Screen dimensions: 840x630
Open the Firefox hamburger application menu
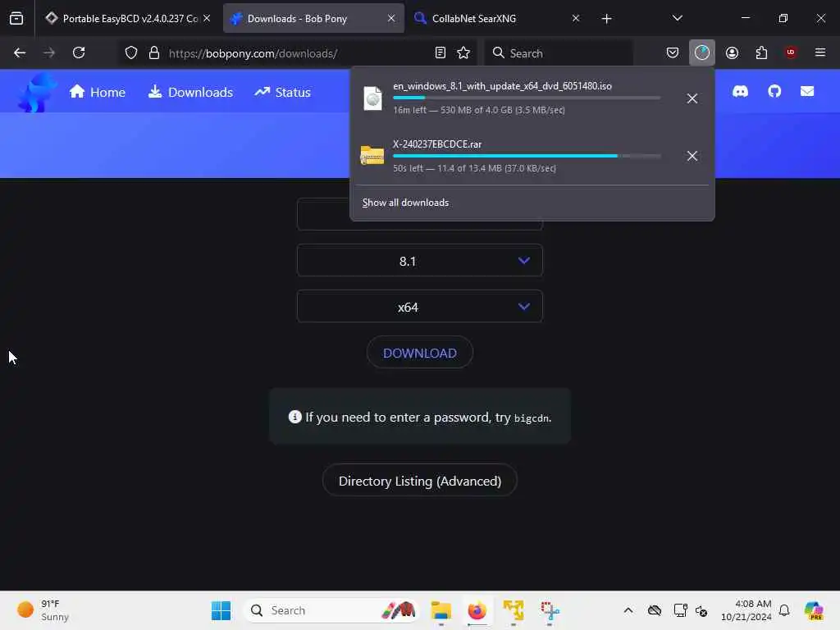tap(820, 52)
